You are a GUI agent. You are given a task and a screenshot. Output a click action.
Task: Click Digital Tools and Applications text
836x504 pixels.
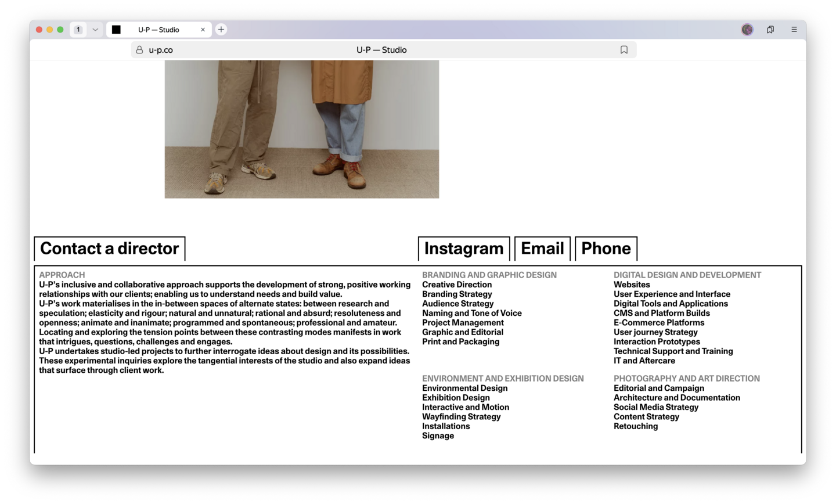point(671,304)
